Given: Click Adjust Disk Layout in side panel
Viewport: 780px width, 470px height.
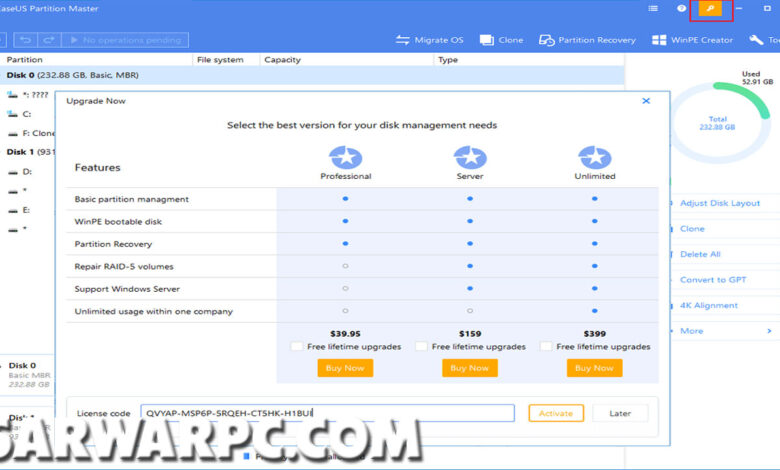Looking at the screenshot, I should [x=720, y=203].
